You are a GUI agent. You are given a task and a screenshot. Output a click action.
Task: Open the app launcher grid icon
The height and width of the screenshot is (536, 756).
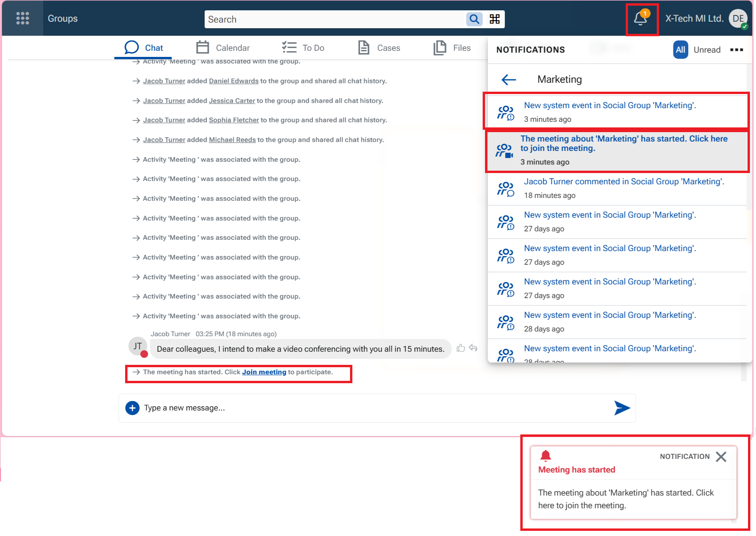coord(23,18)
